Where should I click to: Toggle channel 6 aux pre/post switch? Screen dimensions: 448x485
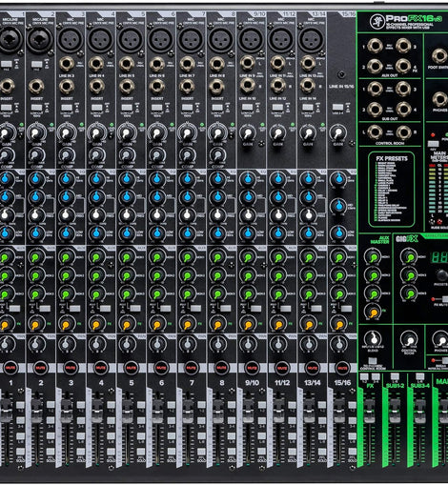(165, 308)
